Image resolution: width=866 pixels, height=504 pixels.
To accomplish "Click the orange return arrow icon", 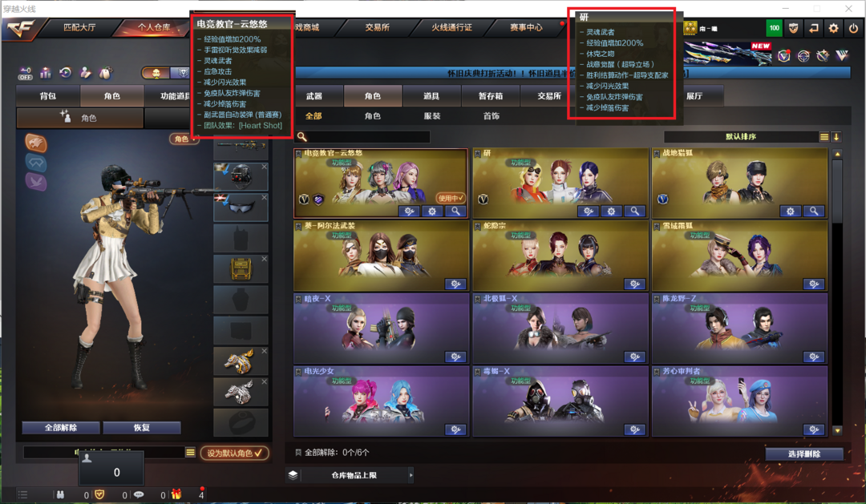I will (x=814, y=28).
